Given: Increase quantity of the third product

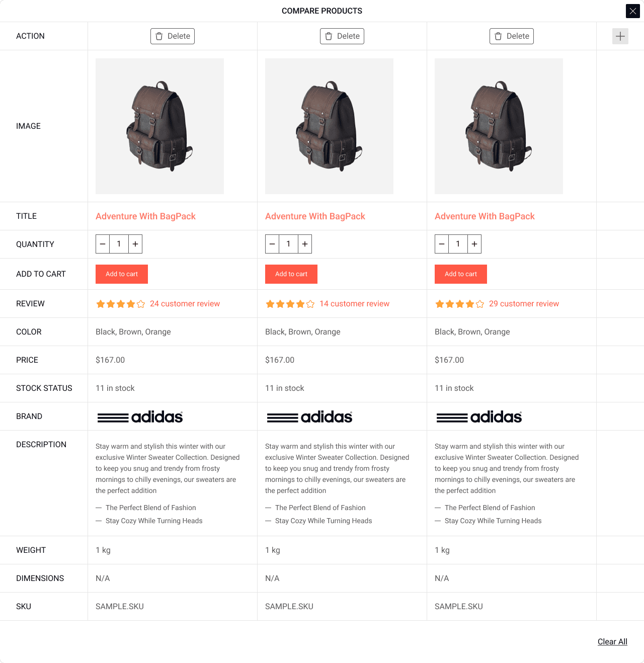Looking at the screenshot, I should (x=474, y=244).
